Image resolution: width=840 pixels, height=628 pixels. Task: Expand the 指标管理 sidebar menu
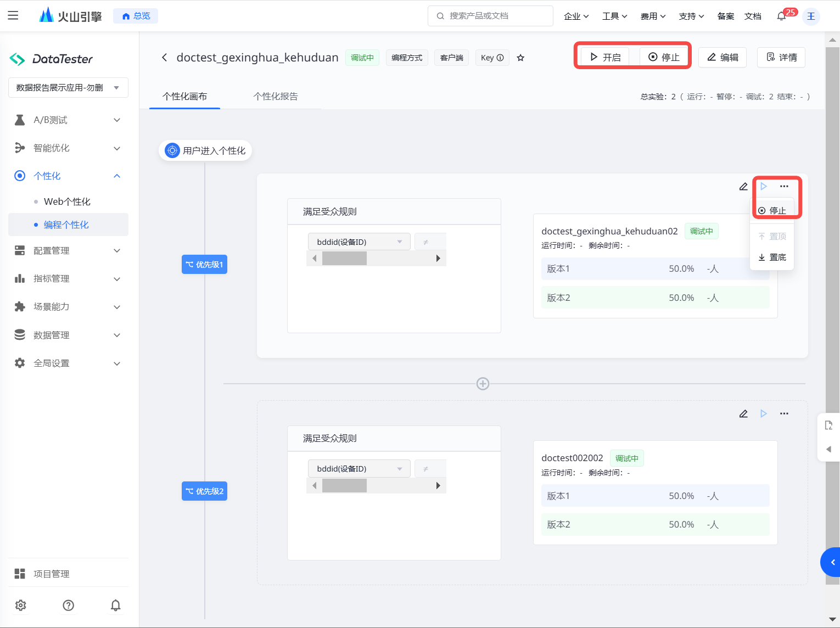click(x=68, y=278)
